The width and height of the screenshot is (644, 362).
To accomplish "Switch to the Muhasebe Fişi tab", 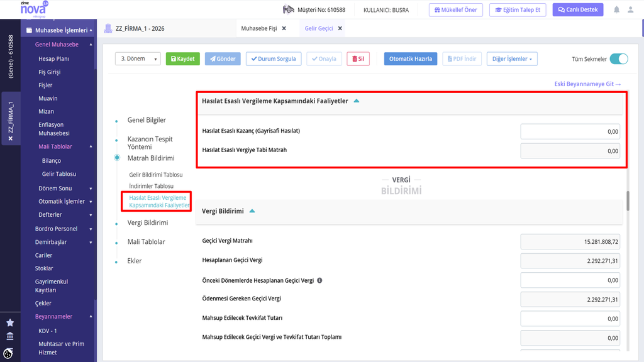I will (x=258, y=28).
